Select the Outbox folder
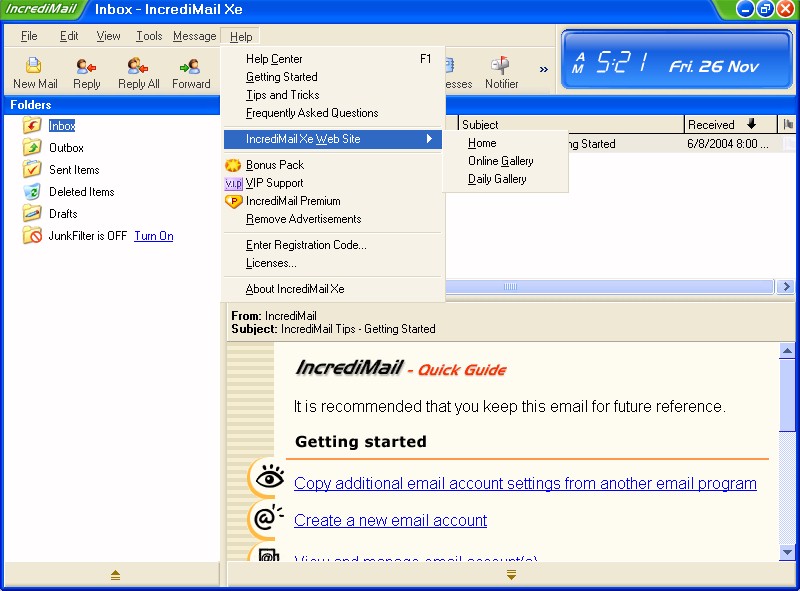Image resolution: width=800 pixels, height=591 pixels. pyautogui.click(x=66, y=148)
